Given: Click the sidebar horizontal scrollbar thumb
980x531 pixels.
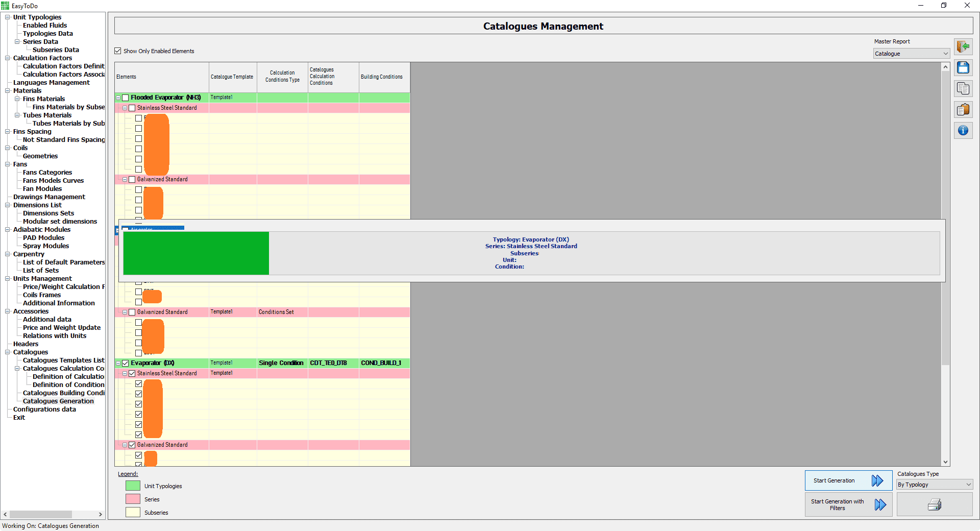Looking at the screenshot, I should 41,514.
